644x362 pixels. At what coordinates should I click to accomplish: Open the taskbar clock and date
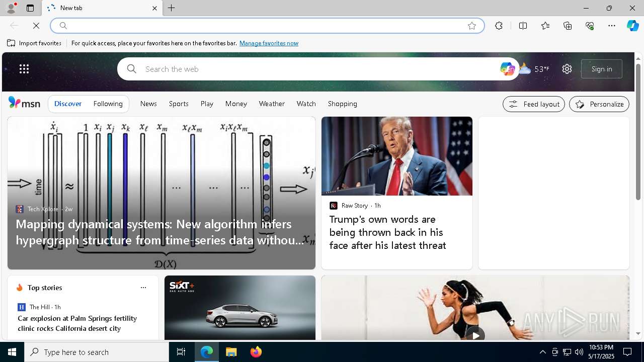tap(601, 352)
